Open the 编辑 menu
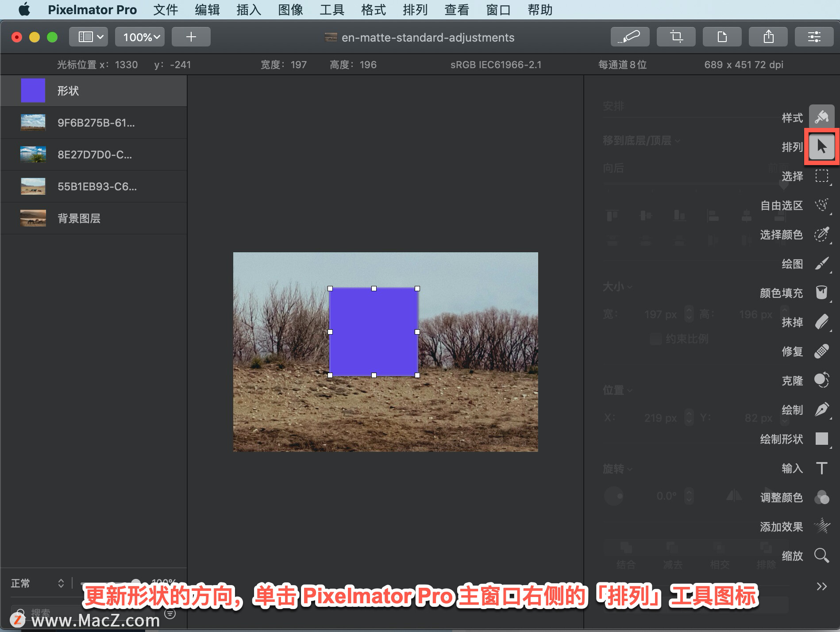 207,10
